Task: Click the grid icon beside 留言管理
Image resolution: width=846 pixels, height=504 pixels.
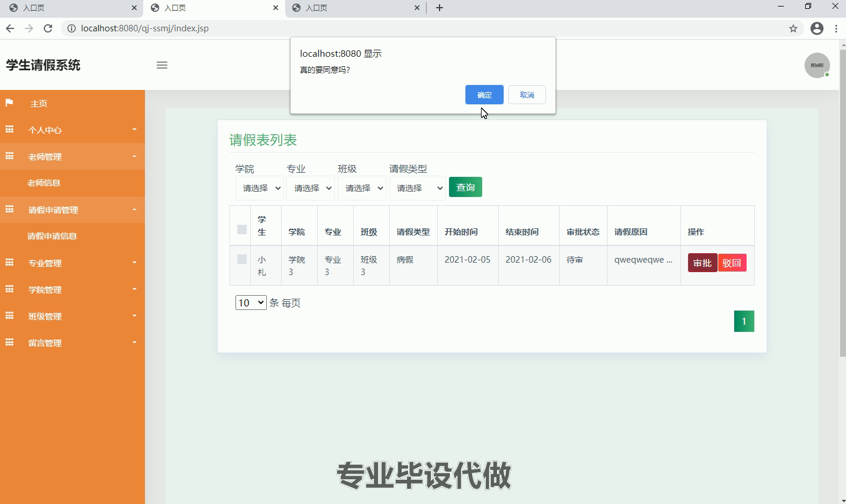Action: tap(9, 343)
